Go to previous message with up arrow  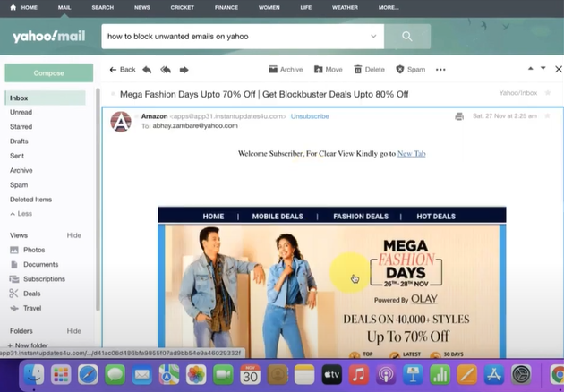point(531,68)
